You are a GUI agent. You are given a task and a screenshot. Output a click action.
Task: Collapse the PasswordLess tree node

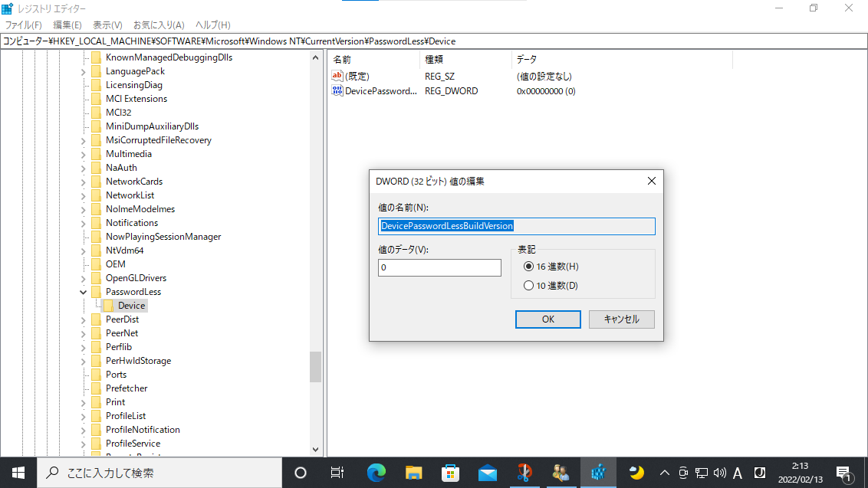(83, 292)
